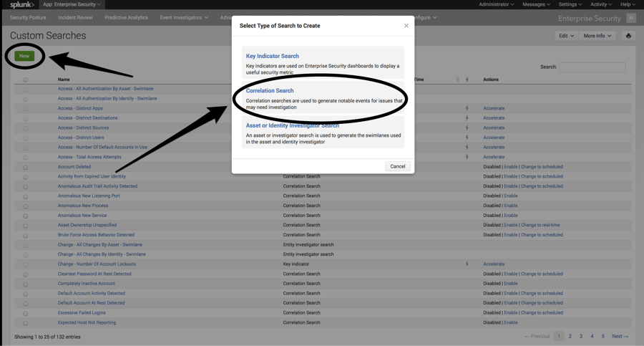The height and width of the screenshot is (346, 644).
Task: Click Cancel in the dialog
Action: coord(397,166)
